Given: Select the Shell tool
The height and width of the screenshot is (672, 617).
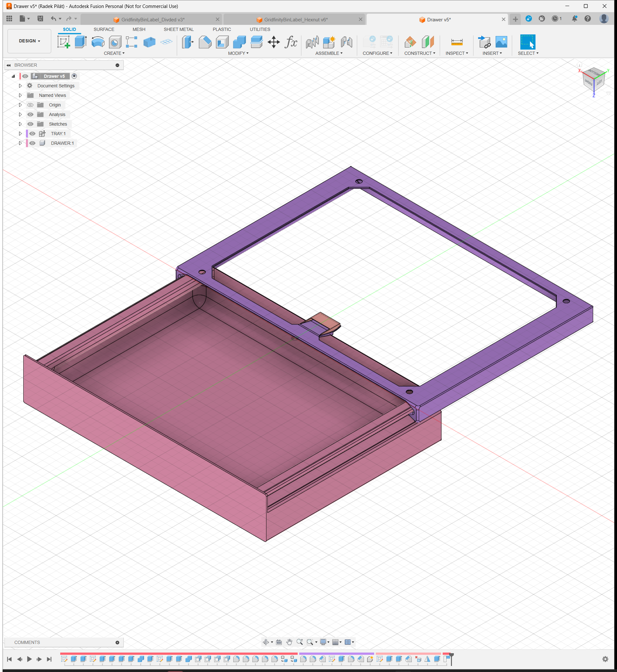Looking at the screenshot, I should pos(222,42).
